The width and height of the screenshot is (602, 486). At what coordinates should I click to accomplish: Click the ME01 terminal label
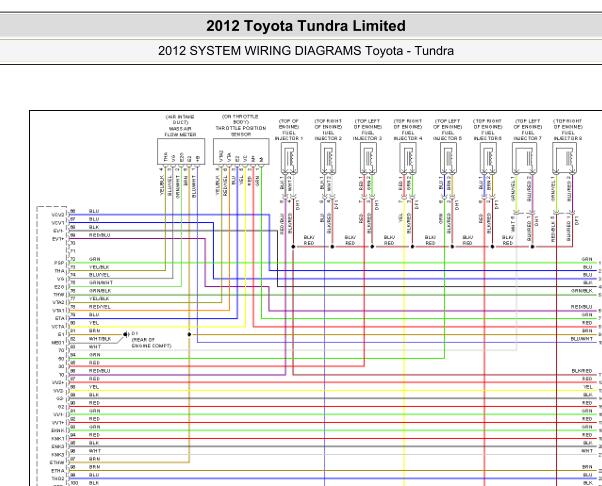(x=58, y=343)
